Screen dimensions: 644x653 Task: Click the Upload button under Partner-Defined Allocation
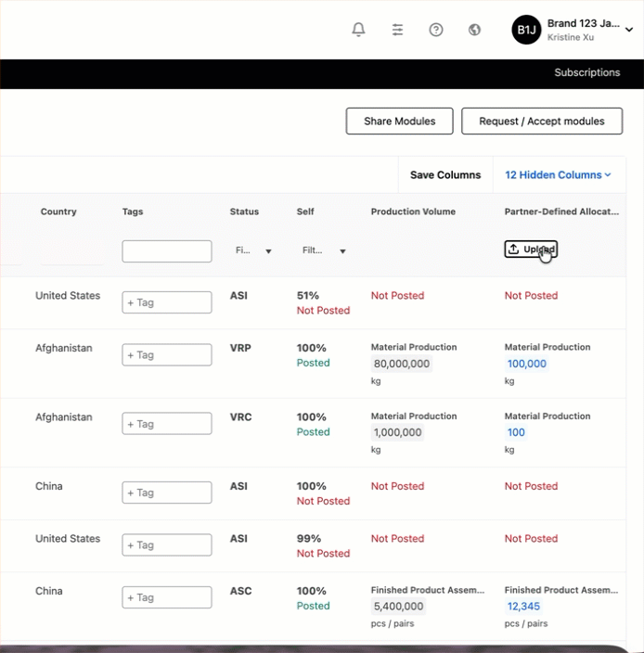[531, 249]
